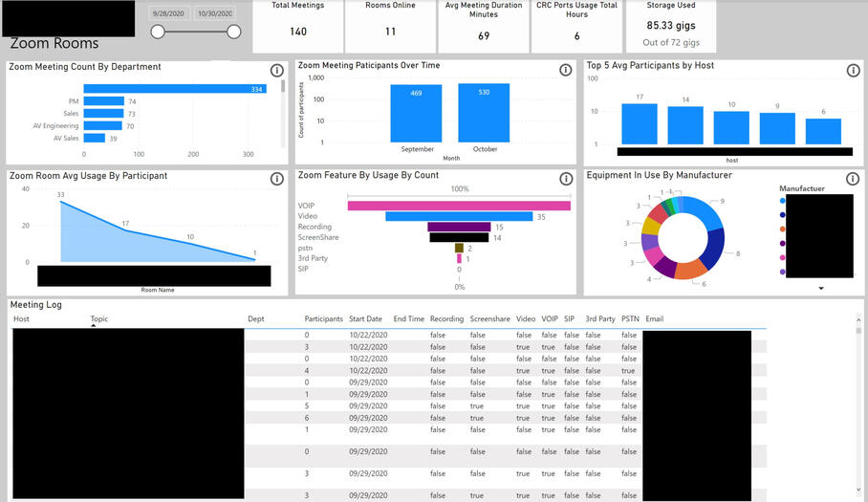Screen dimensions: 868x502
Task: Sort Meeting Log by SIP column
Action: [570, 318]
